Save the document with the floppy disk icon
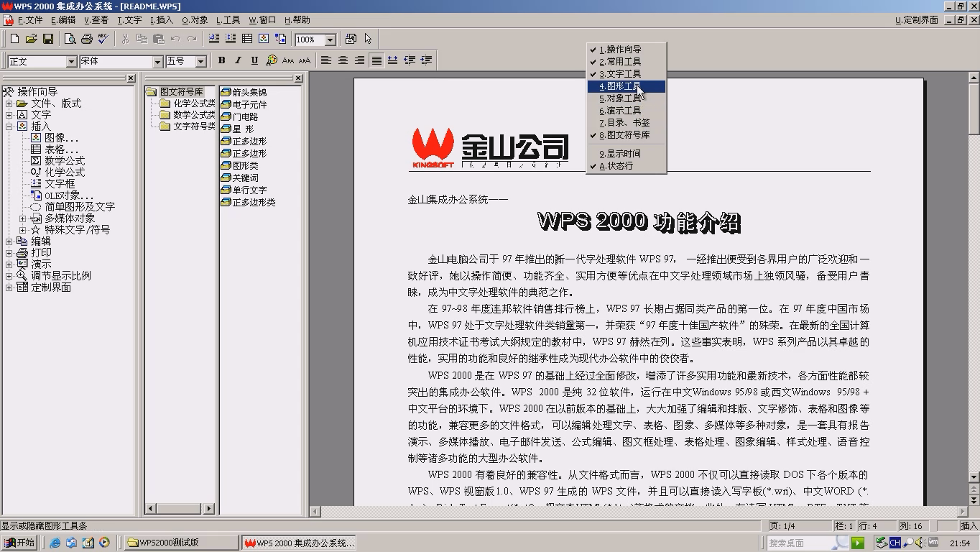This screenshot has height=552, width=980. (48, 39)
